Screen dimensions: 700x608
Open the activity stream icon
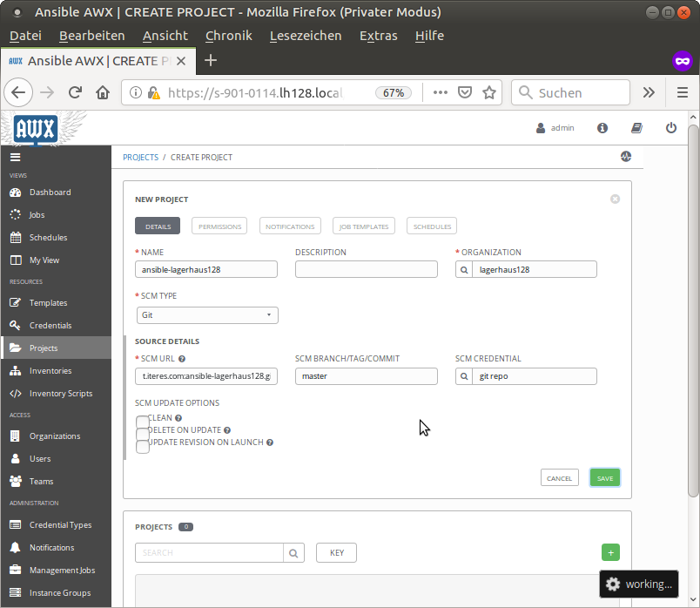(626, 157)
